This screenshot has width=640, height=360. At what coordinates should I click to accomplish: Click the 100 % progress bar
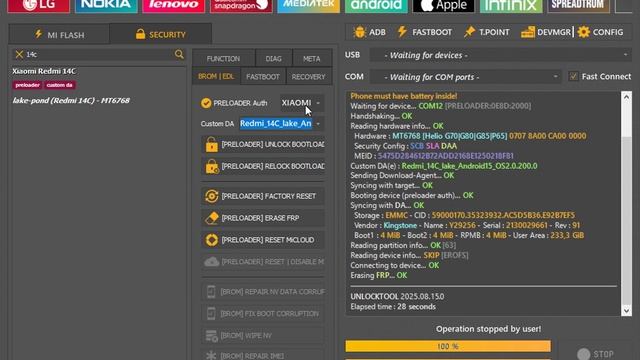(448, 346)
